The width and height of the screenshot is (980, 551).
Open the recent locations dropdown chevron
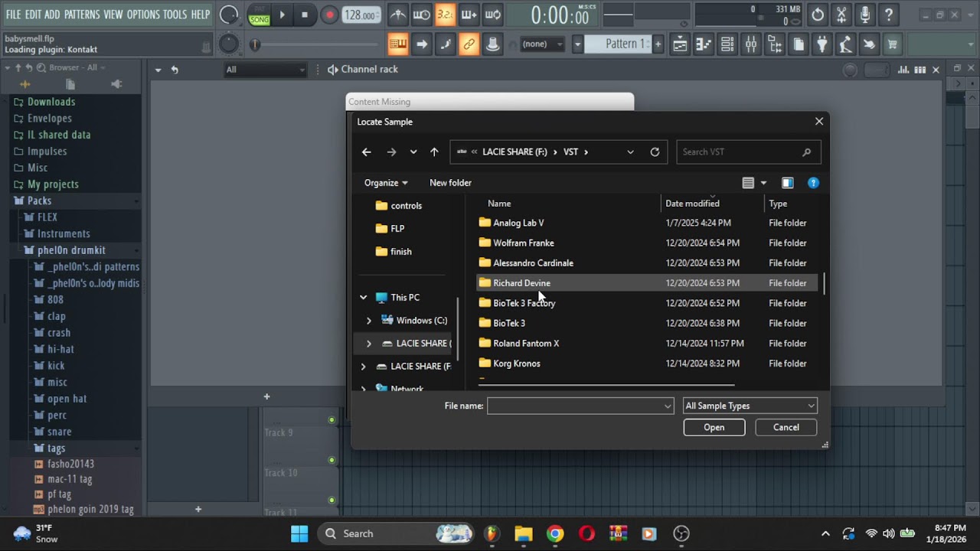tap(413, 152)
